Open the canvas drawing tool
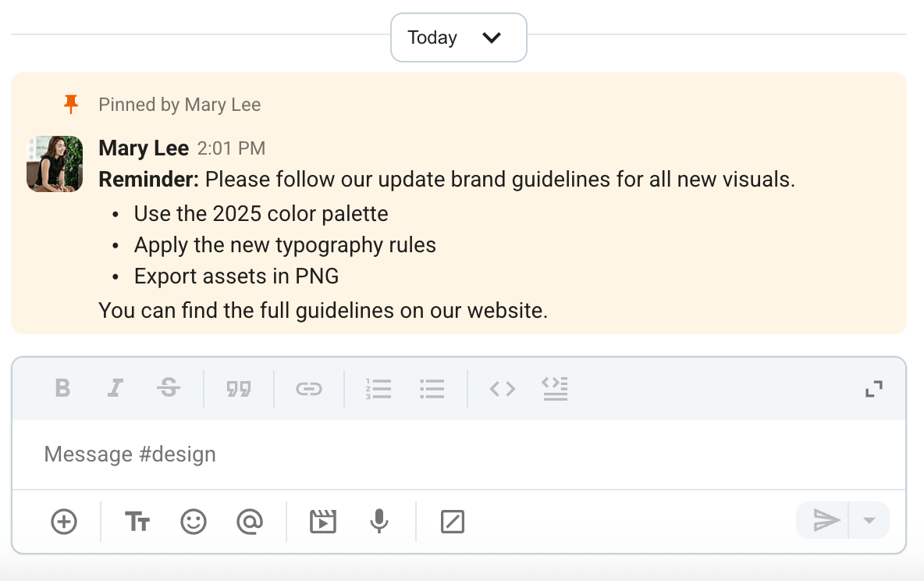This screenshot has height=581, width=924. click(451, 521)
